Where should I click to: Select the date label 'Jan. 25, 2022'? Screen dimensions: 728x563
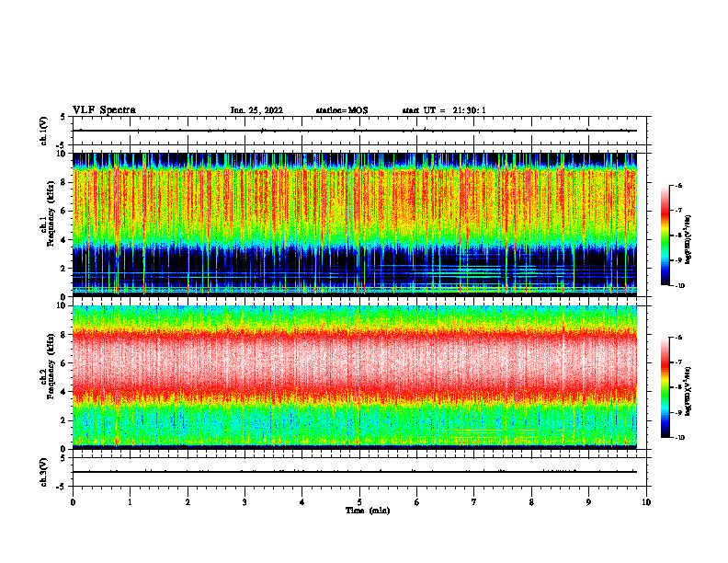(x=256, y=110)
